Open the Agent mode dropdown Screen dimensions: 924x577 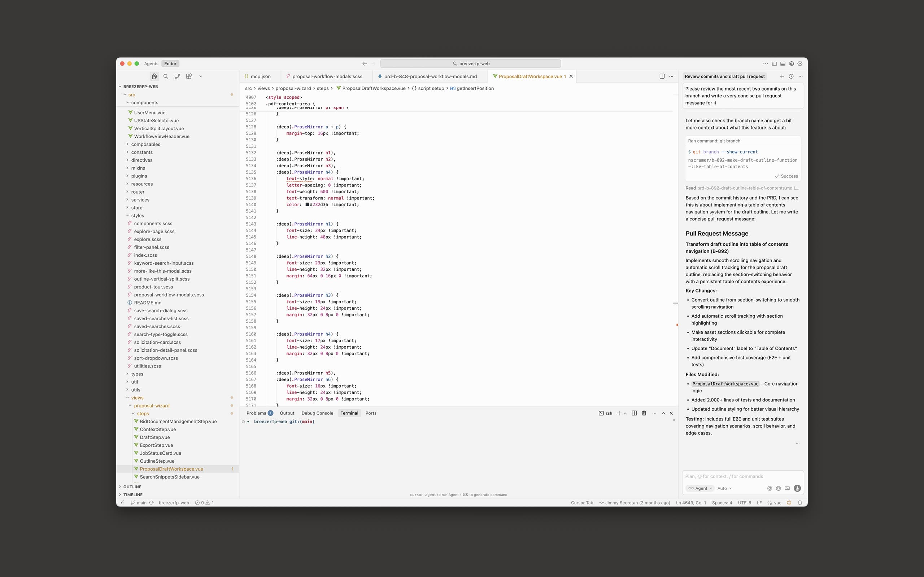700,488
